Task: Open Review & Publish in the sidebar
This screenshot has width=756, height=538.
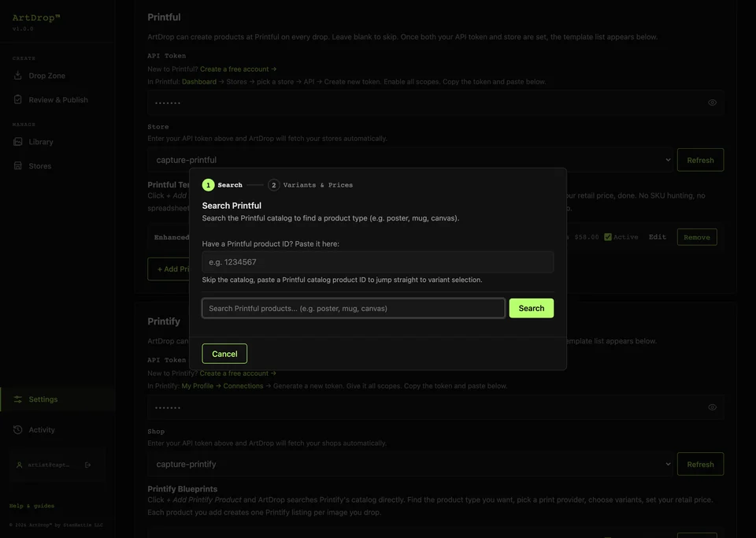Action: coord(57,100)
